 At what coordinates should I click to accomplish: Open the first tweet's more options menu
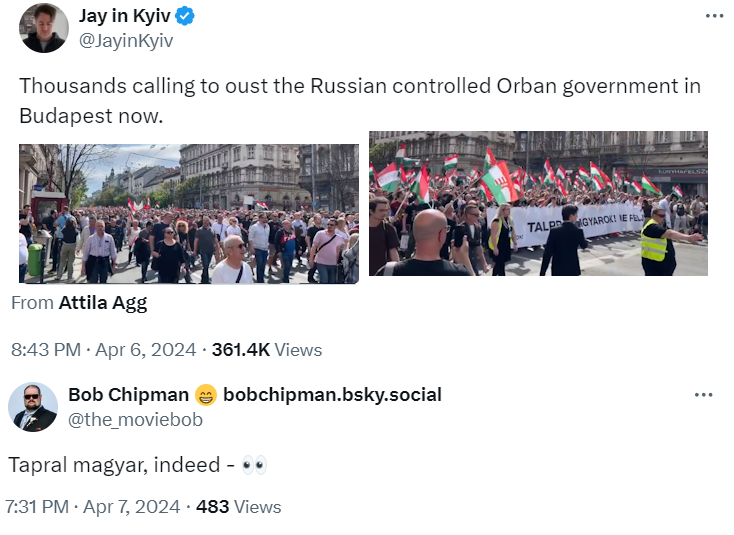713,16
